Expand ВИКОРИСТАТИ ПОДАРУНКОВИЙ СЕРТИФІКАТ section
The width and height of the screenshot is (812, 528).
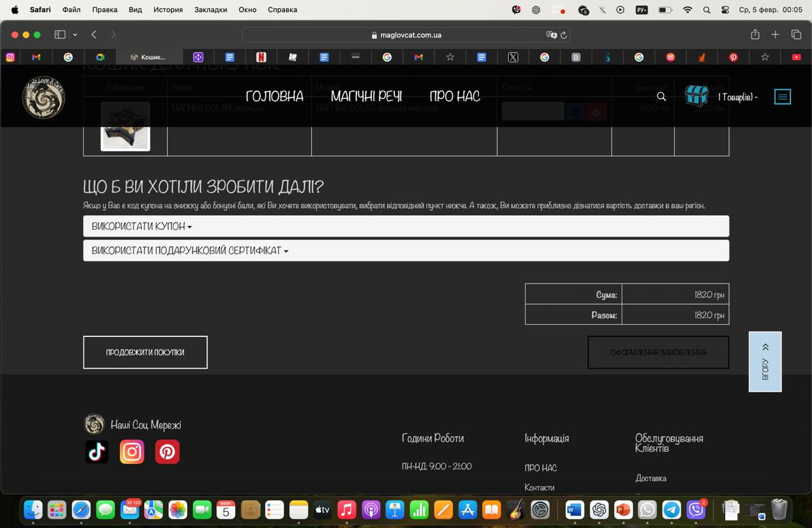point(190,251)
